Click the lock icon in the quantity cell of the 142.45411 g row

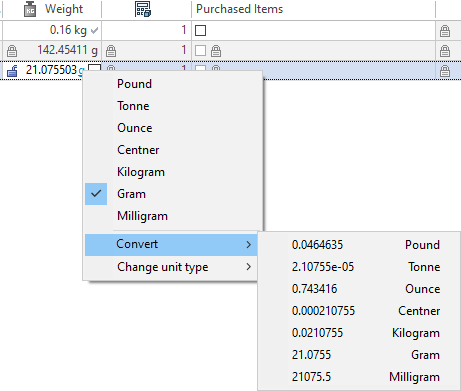[x=111, y=51]
